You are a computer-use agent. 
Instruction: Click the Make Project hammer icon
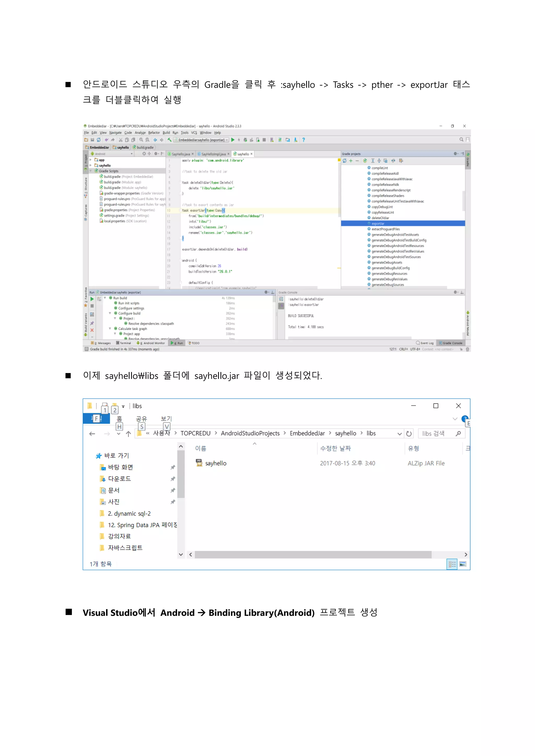[169, 140]
